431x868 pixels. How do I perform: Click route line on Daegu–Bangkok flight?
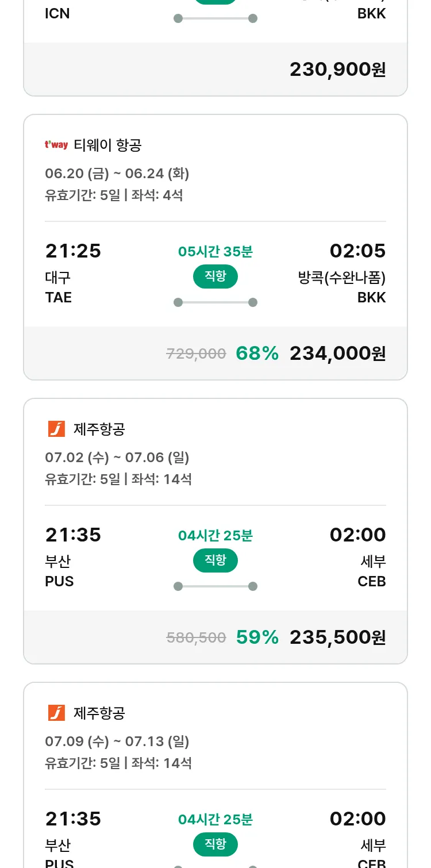click(215, 302)
